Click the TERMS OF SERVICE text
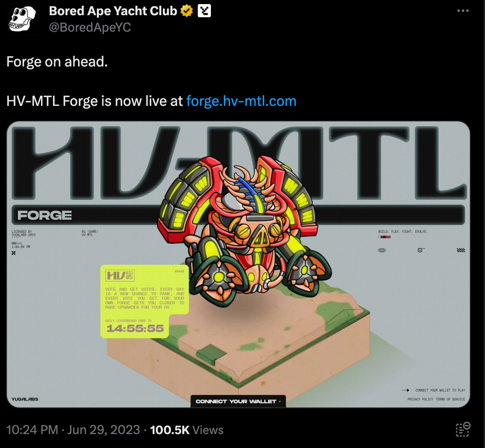The height and width of the screenshot is (448, 485). [x=450, y=399]
